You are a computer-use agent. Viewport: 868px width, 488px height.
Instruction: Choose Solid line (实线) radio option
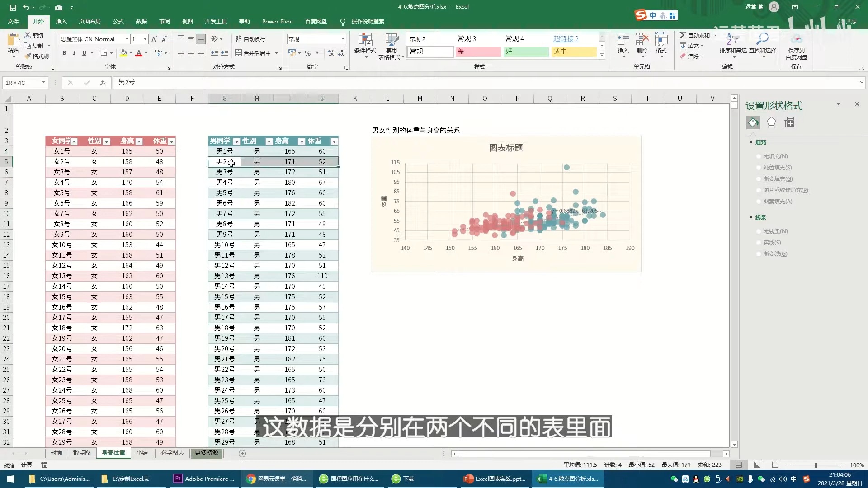tap(759, 243)
